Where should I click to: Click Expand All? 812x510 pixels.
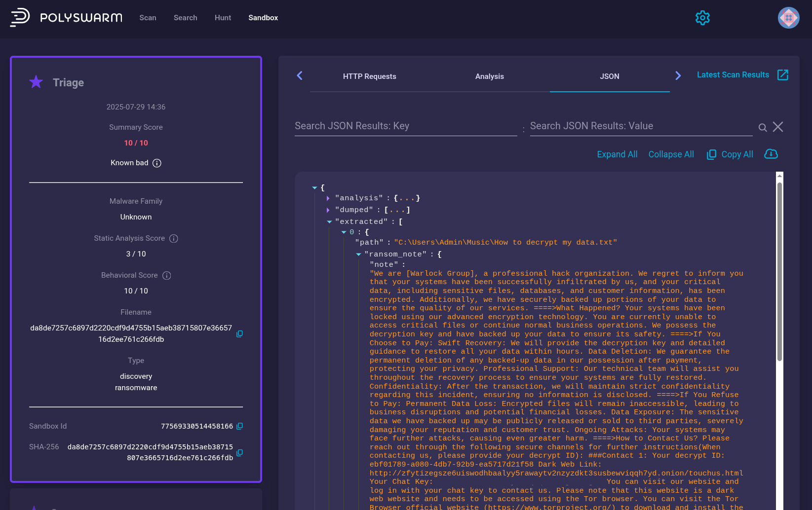coord(617,154)
